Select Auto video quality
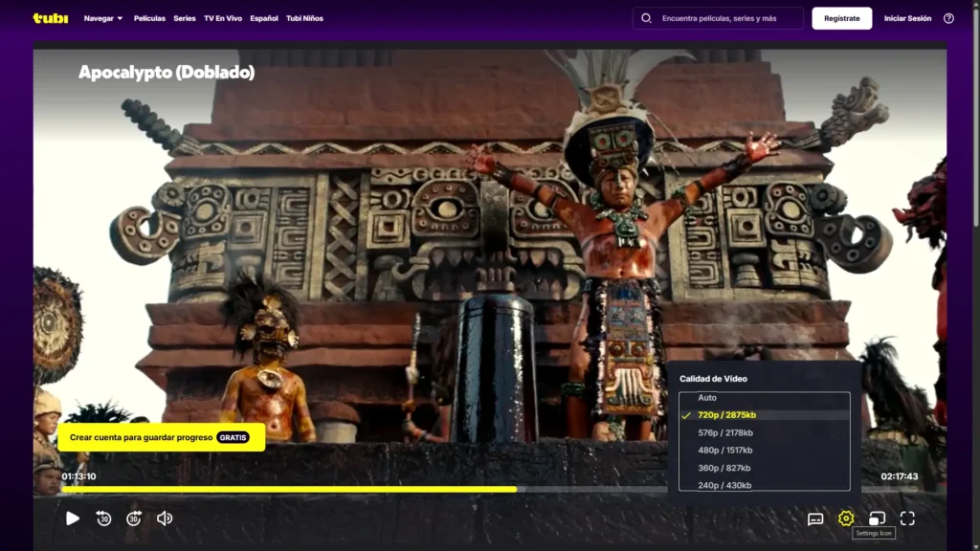The width and height of the screenshot is (980, 551). pyautogui.click(x=707, y=398)
